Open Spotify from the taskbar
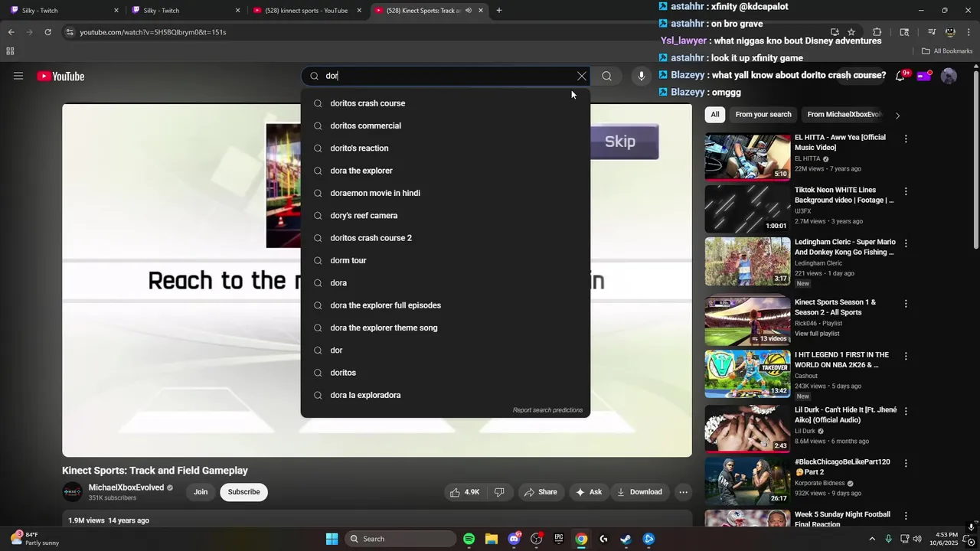Screen dimensions: 980x551 click(469, 539)
